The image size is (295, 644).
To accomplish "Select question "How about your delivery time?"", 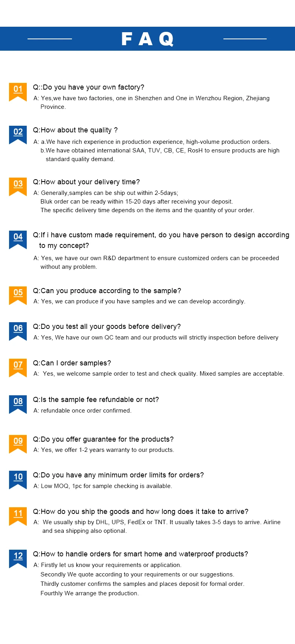I will coord(86,182).
